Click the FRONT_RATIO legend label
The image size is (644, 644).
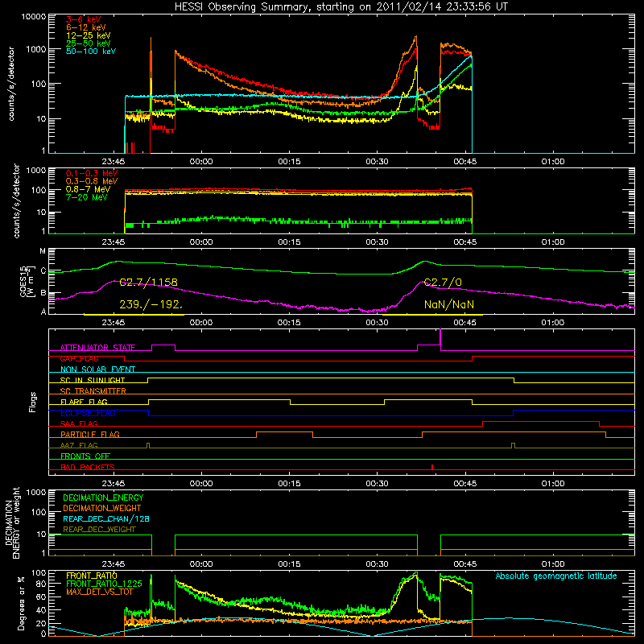pos(91,576)
